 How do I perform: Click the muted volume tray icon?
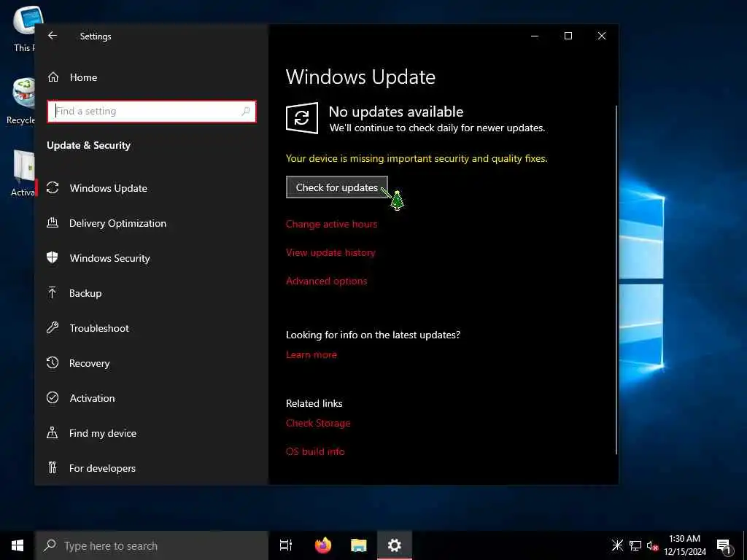tap(652, 545)
